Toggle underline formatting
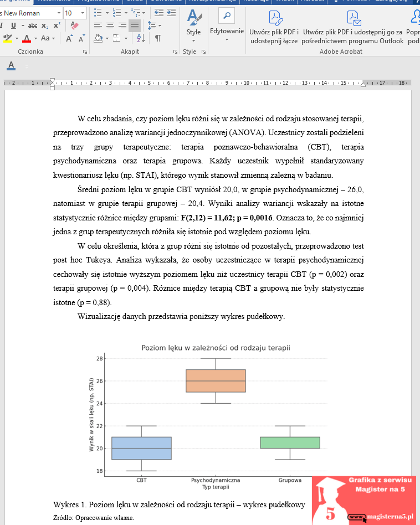 13,25
